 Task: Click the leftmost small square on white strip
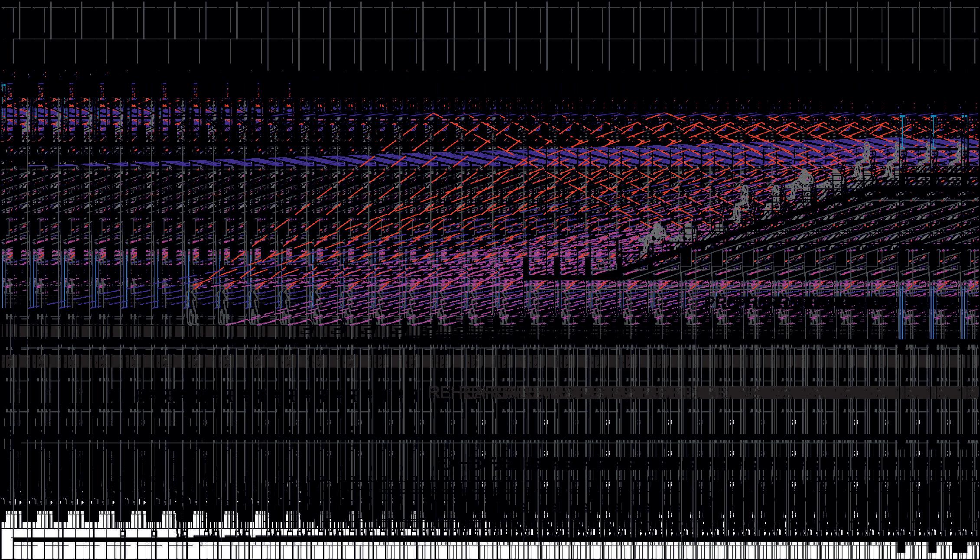(x=123, y=534)
